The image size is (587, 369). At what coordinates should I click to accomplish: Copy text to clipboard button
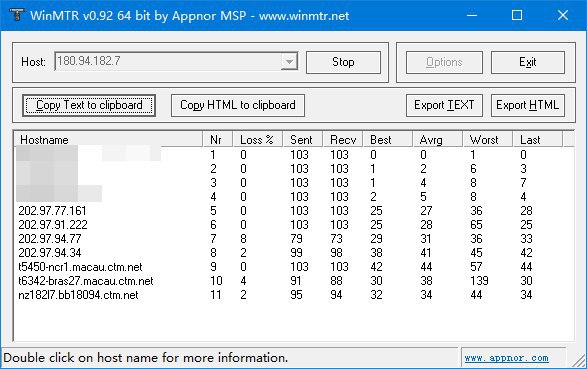[x=89, y=105]
